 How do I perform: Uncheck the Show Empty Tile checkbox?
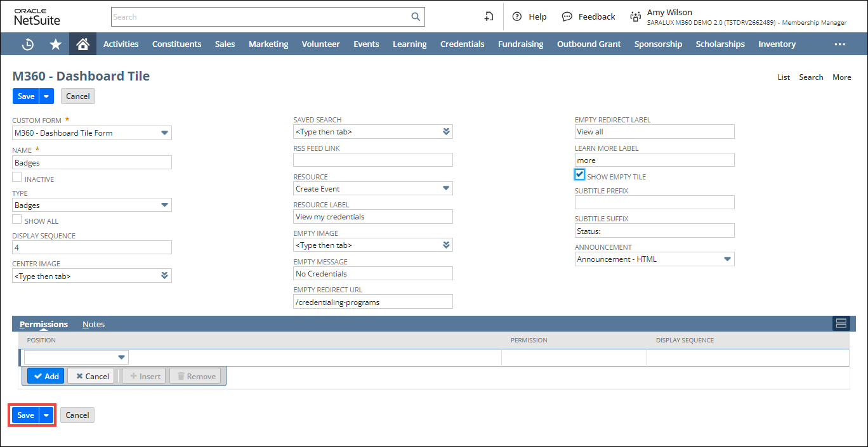(x=579, y=174)
